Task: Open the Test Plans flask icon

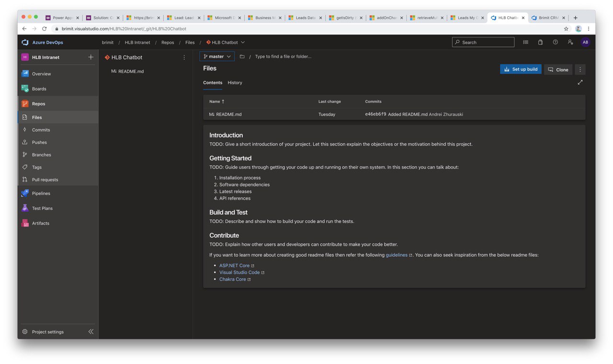Action: [x=25, y=208]
